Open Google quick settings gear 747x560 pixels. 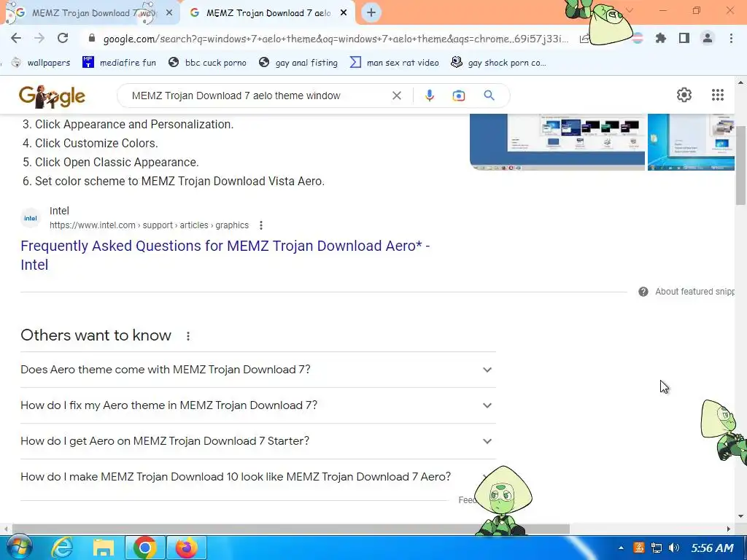click(x=684, y=95)
